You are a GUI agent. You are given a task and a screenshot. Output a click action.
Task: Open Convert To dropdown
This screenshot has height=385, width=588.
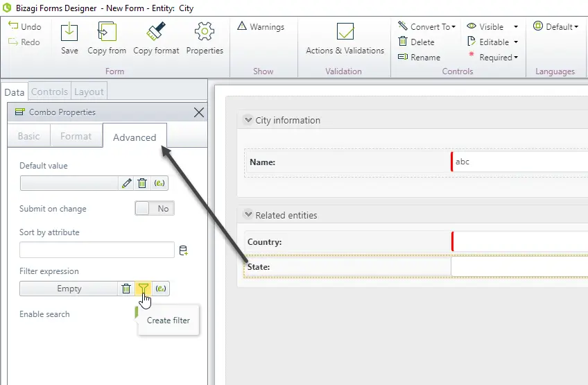(426, 26)
